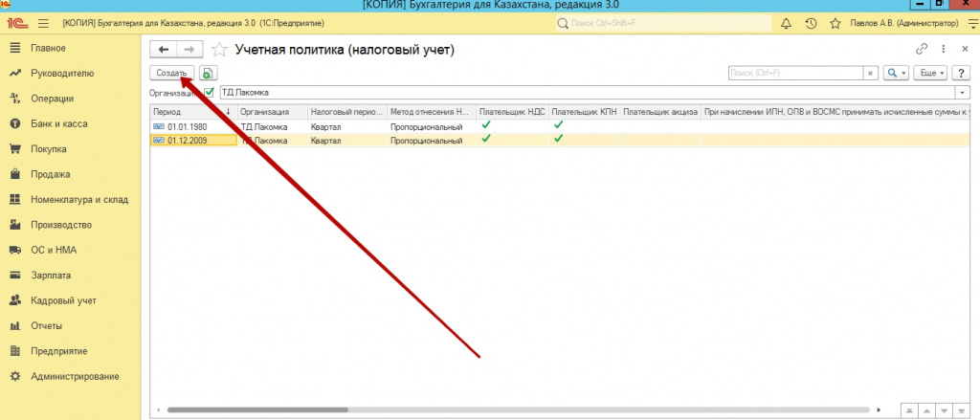The height and width of the screenshot is (420, 980).
Task: Click user name Павлов А.В. (Администратор)
Action: pos(903,24)
